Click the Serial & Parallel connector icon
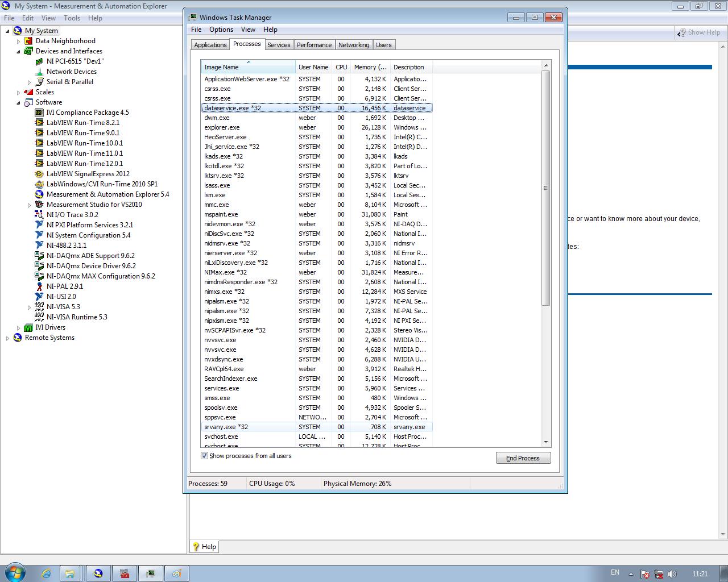The width and height of the screenshot is (728, 582). click(x=39, y=82)
